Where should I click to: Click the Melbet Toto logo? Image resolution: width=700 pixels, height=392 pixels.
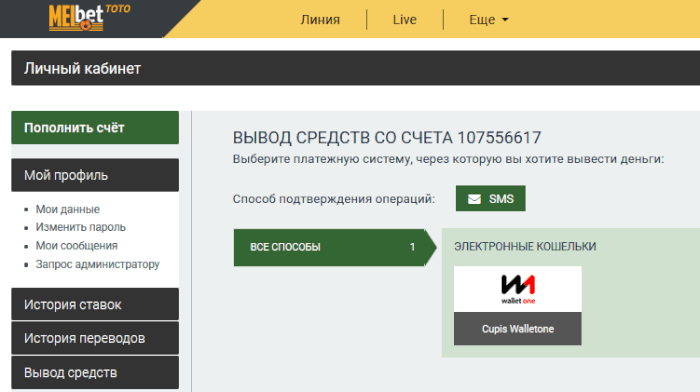pyautogui.click(x=89, y=17)
